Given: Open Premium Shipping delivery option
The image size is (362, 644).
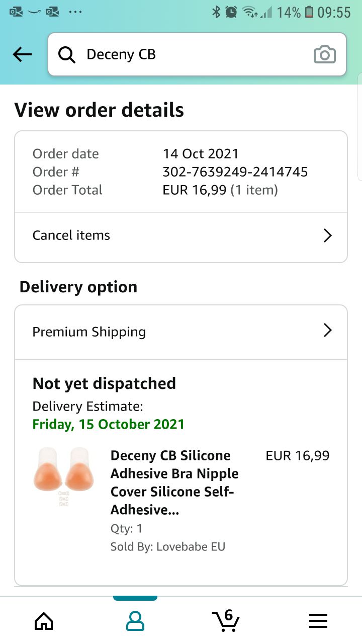Looking at the screenshot, I should pos(89,332).
